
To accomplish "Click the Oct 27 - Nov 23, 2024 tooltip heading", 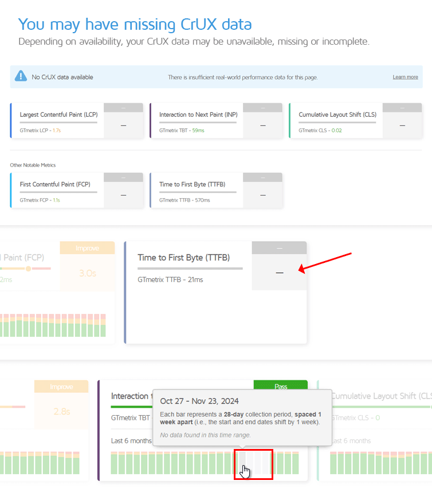I will 199,401.
